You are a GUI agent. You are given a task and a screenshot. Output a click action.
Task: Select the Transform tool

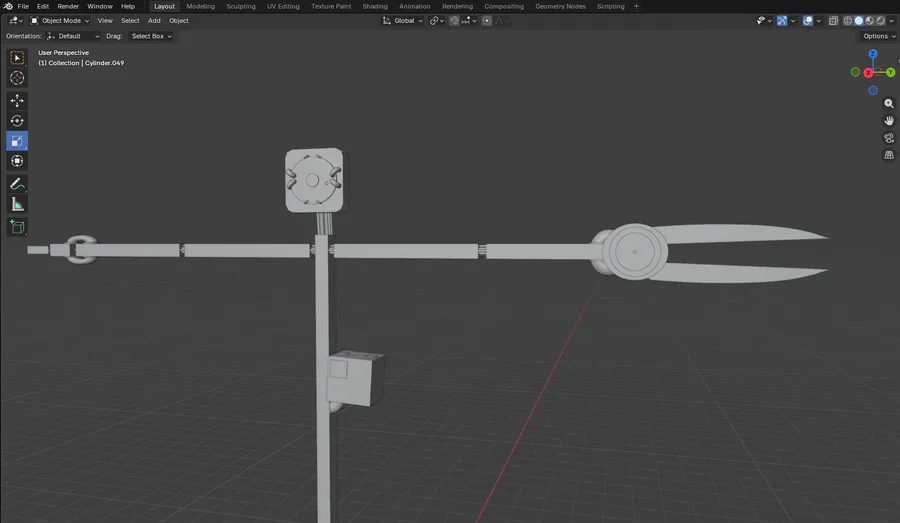pos(17,161)
